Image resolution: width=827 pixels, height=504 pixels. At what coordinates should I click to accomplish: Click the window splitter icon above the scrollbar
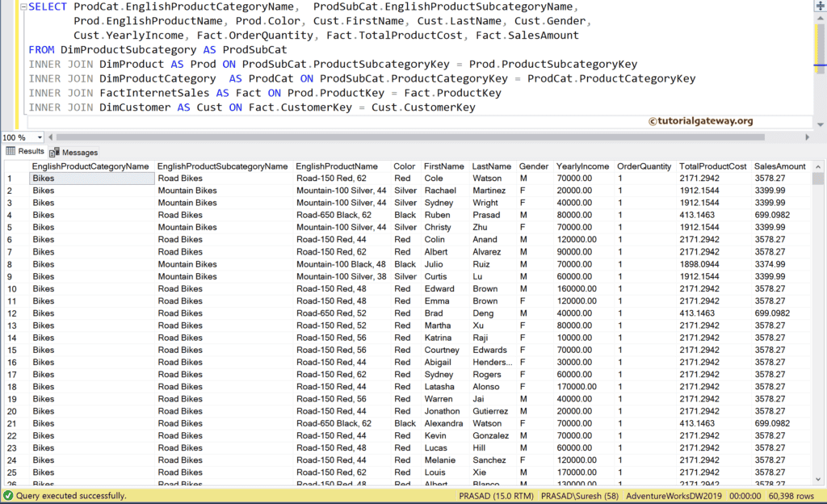(819, 6)
